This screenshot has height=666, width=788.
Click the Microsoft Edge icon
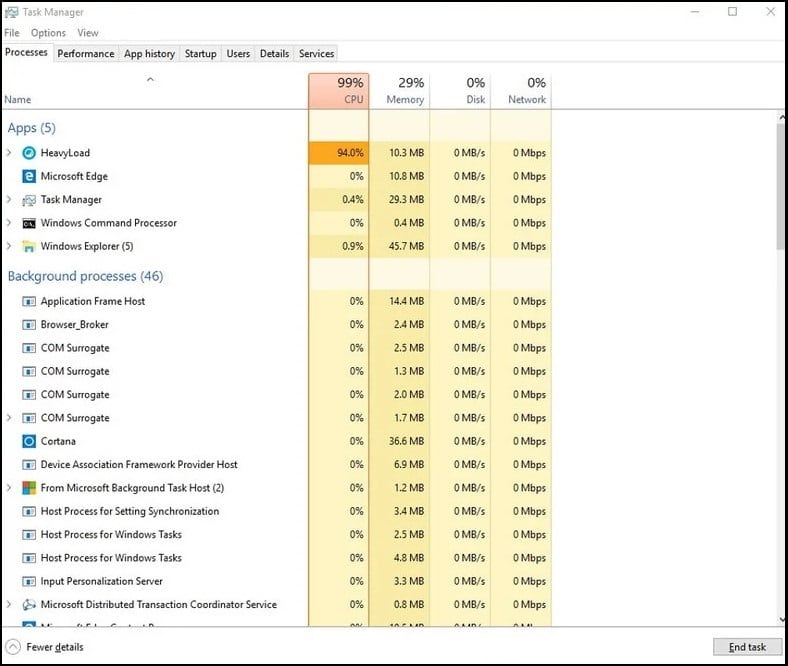29,176
